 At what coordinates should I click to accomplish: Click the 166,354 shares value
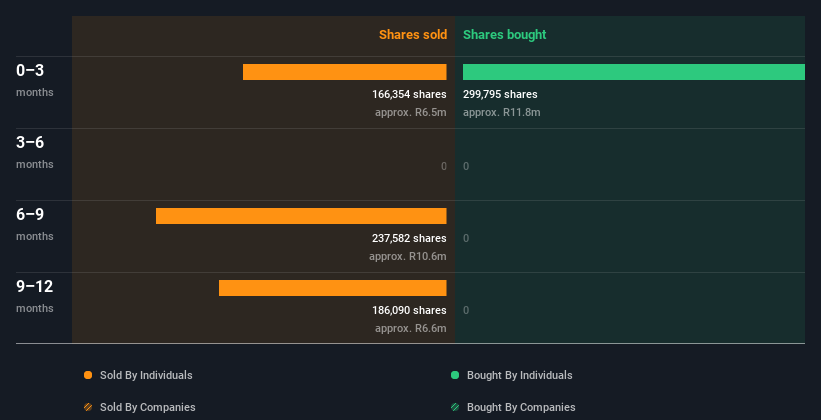tap(409, 94)
